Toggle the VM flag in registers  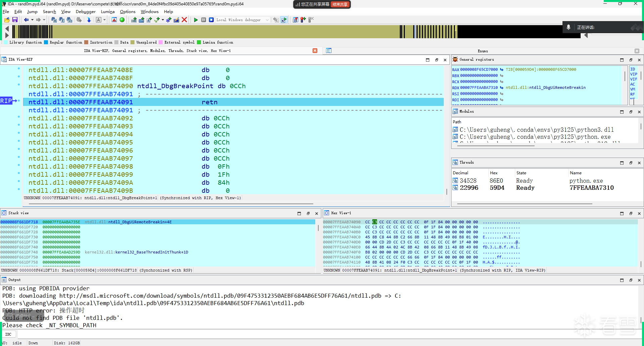(x=633, y=90)
